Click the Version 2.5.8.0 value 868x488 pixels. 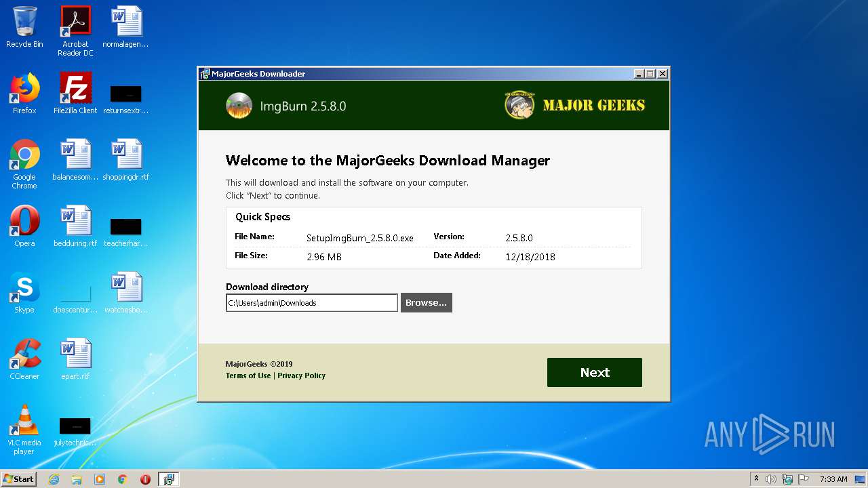519,238
